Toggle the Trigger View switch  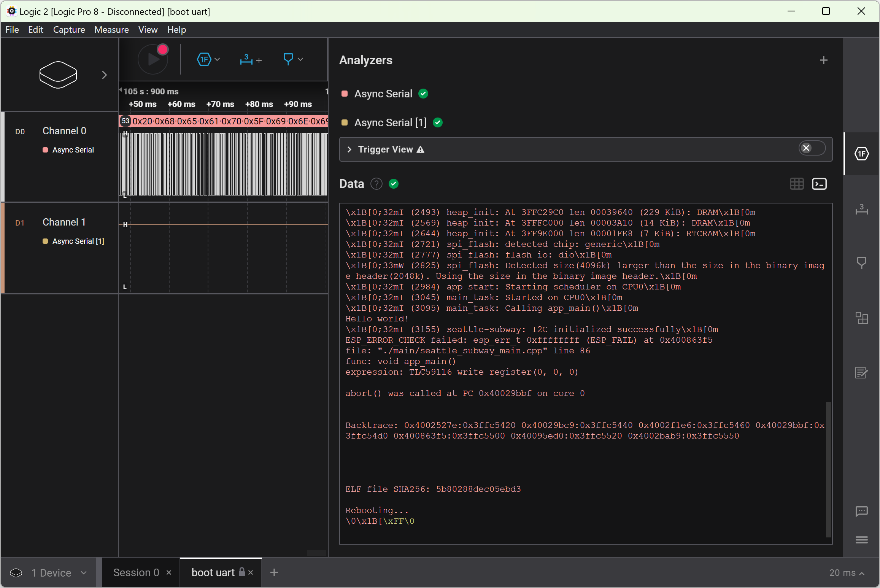(x=812, y=148)
